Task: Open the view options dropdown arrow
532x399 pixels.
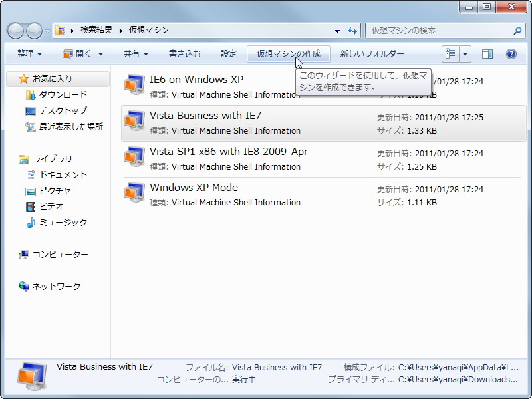Action: click(465, 53)
